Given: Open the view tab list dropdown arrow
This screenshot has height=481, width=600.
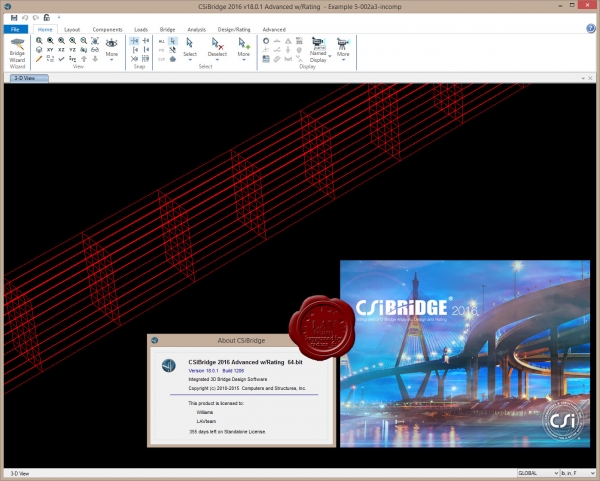Looking at the screenshot, I should coord(583,78).
